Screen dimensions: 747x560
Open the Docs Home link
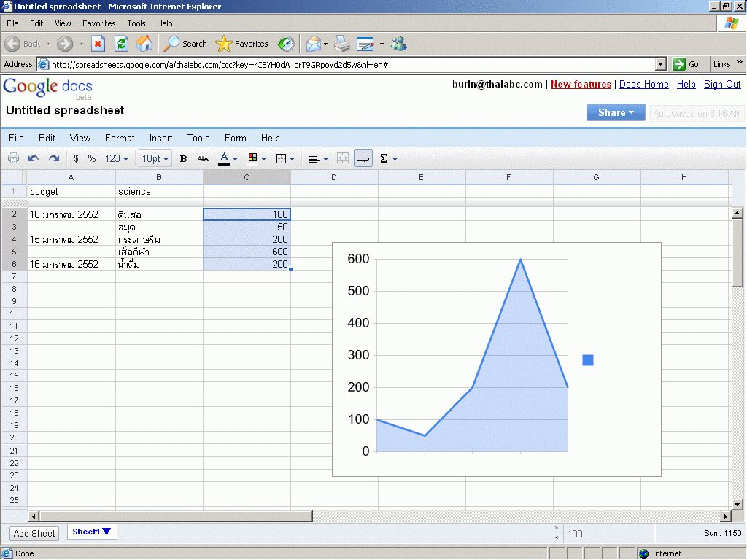(643, 85)
